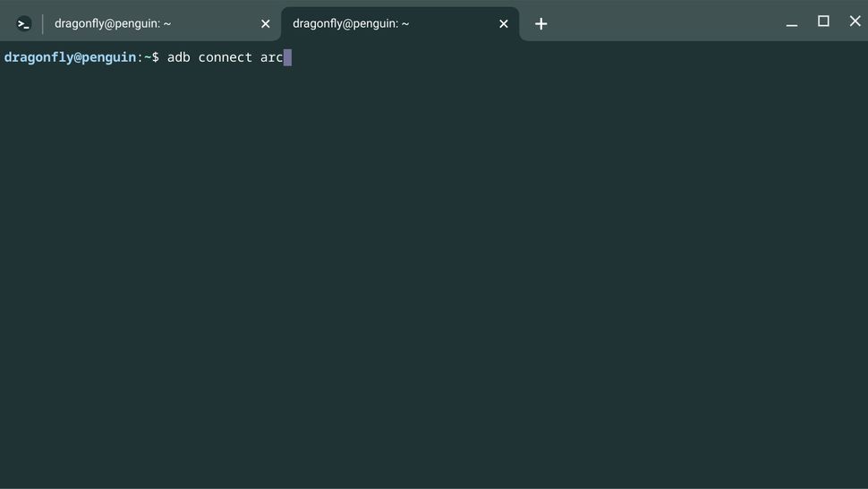The image size is (868, 489).
Task: Click the "dragonfly" username in the prompt
Action: click(x=38, y=58)
